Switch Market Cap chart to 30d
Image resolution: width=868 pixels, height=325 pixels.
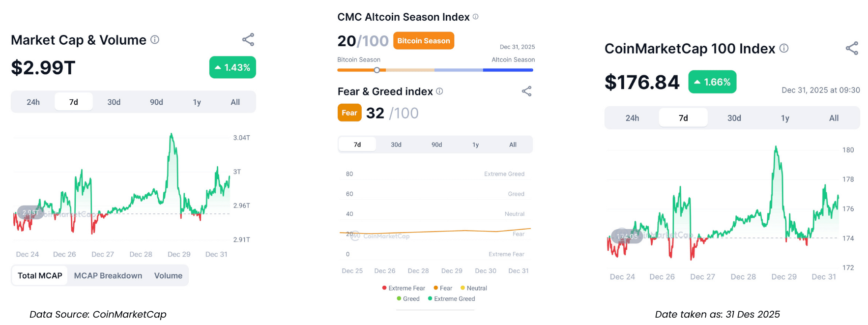coord(114,102)
